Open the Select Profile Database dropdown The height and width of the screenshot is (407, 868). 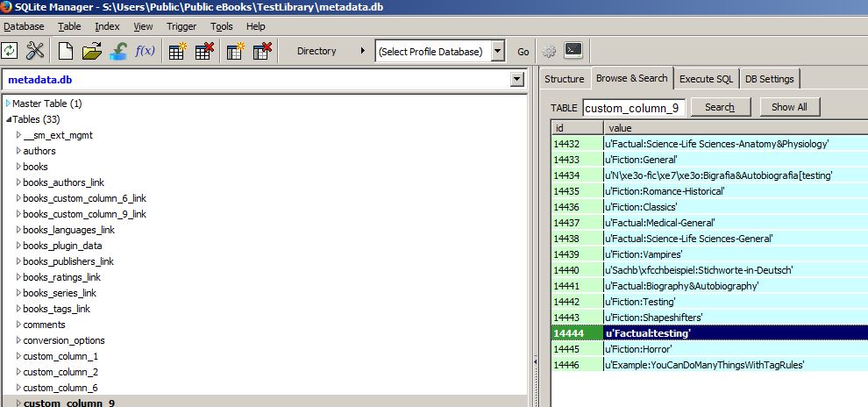click(498, 52)
